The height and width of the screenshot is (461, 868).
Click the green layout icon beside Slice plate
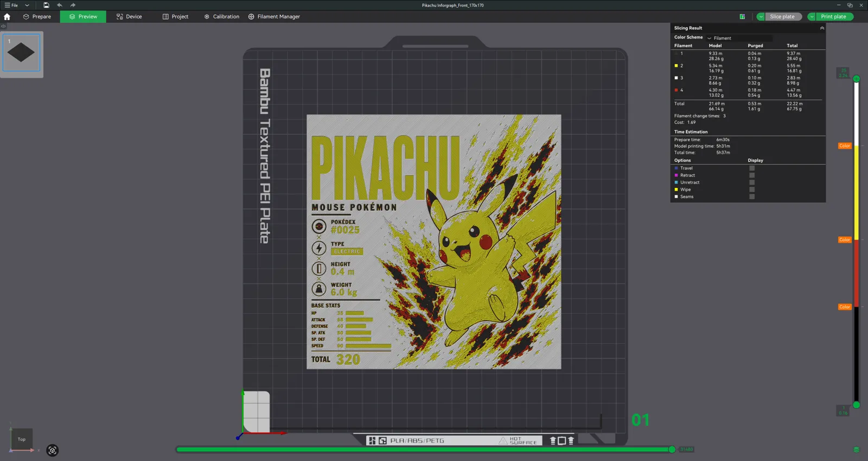tap(742, 17)
